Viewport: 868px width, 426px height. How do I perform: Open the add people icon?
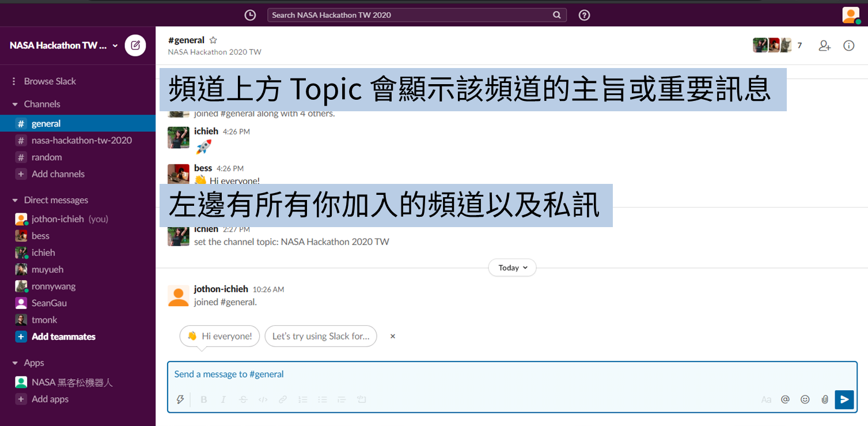click(825, 46)
